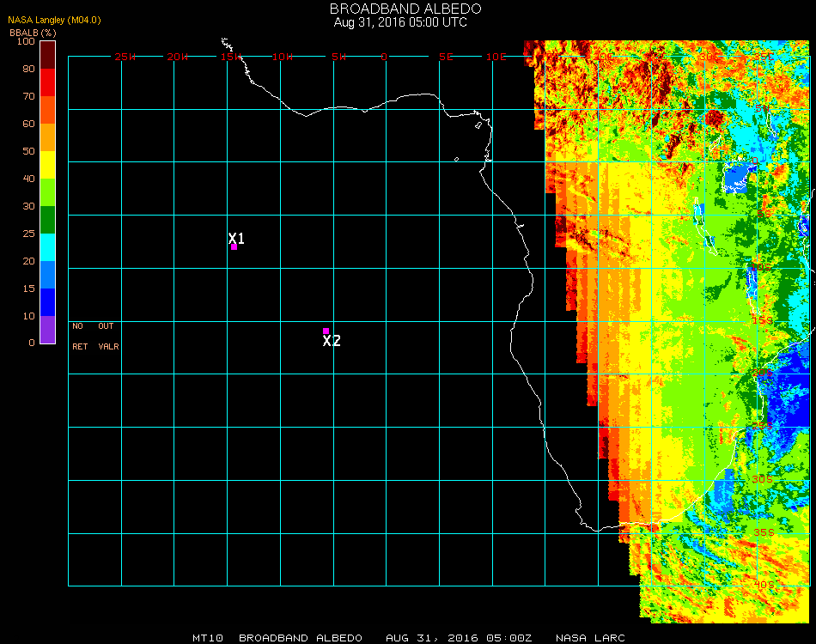
Task: Click the 10E longitude label
Action: point(497,57)
